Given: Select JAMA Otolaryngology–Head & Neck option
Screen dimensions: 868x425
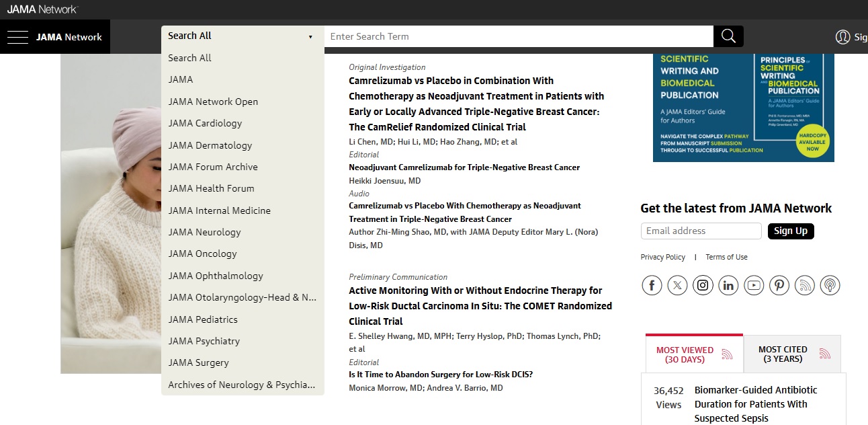Looking at the screenshot, I should tap(243, 297).
